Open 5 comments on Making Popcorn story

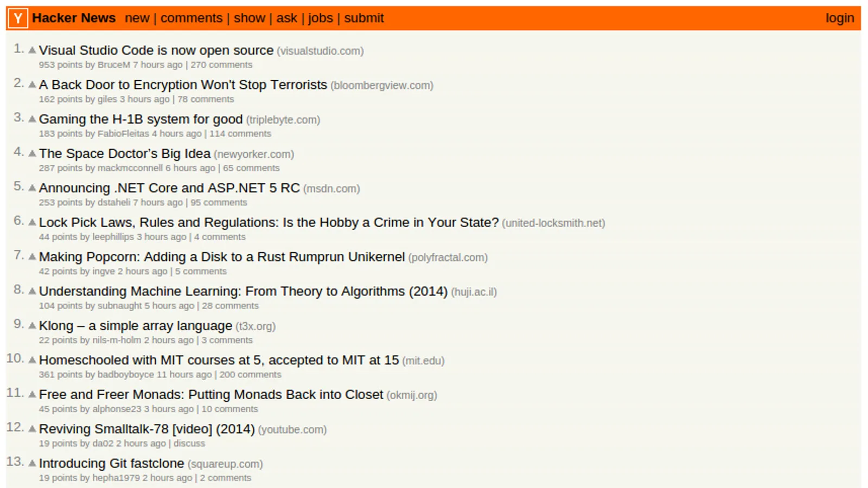coord(201,272)
